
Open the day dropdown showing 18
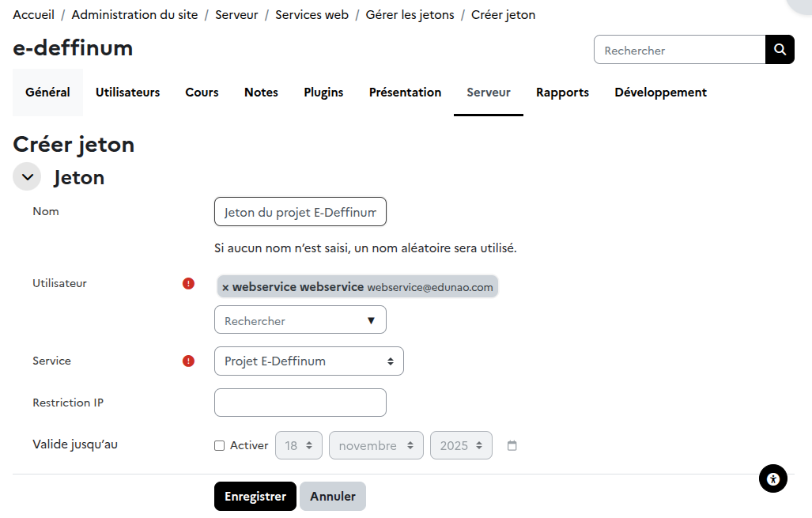pos(299,445)
